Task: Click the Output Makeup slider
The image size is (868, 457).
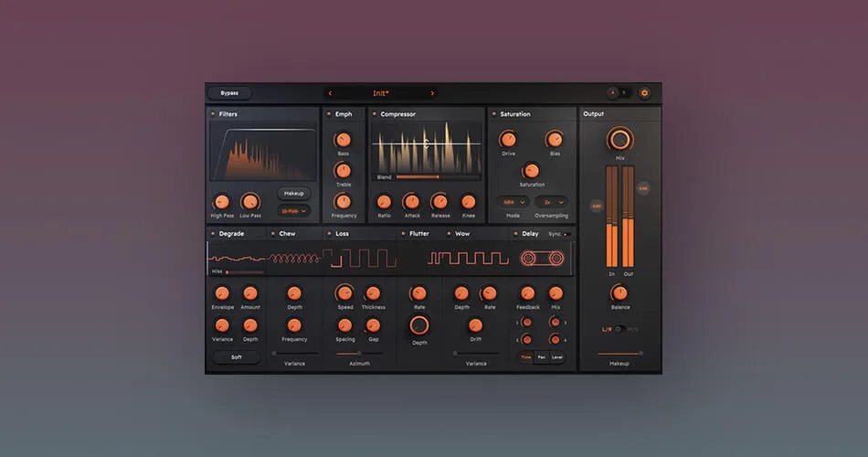Action: [x=619, y=354]
